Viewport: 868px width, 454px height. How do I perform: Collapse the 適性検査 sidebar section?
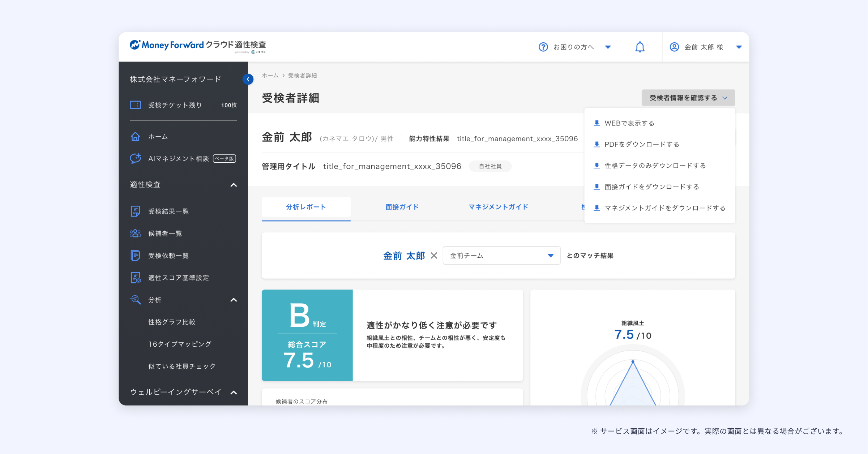234,185
